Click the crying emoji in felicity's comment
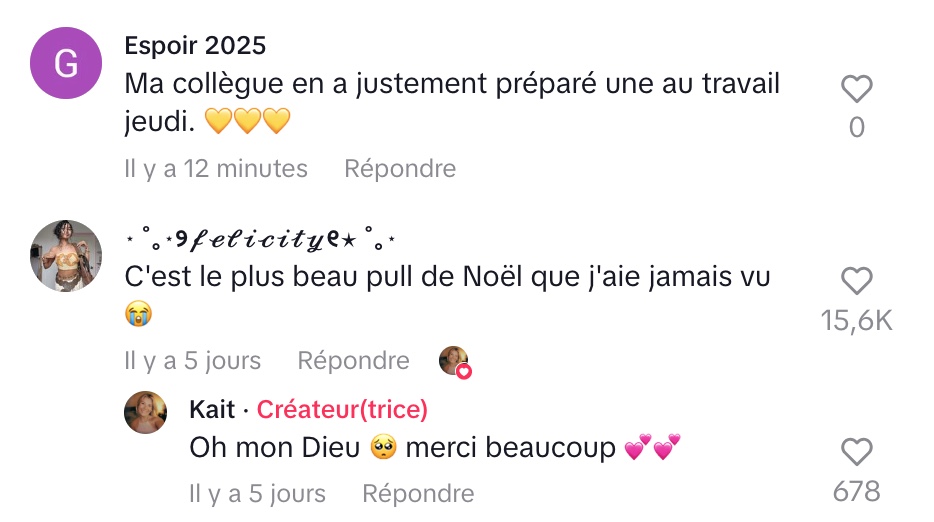Screen dimensions: 934x522 pos(139,314)
